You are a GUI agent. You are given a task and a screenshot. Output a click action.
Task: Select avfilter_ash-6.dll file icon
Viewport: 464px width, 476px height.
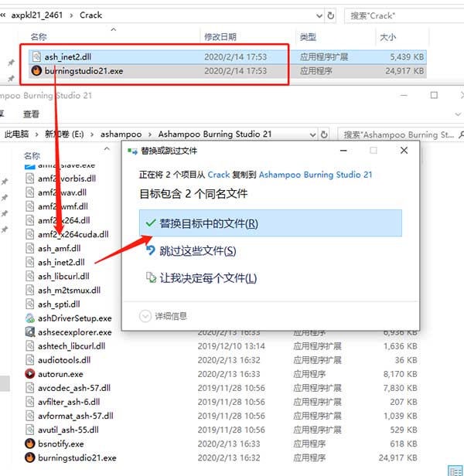point(30,402)
